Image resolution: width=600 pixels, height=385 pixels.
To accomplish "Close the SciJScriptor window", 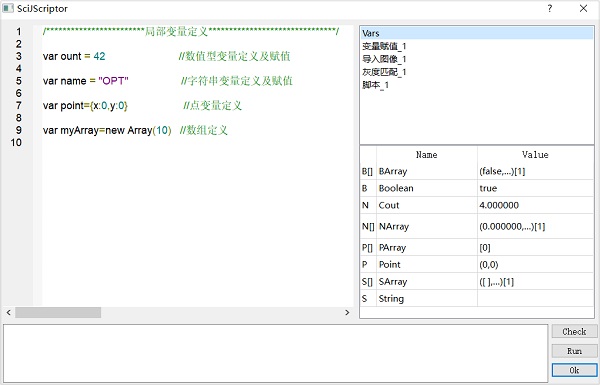I will pyautogui.click(x=583, y=8).
